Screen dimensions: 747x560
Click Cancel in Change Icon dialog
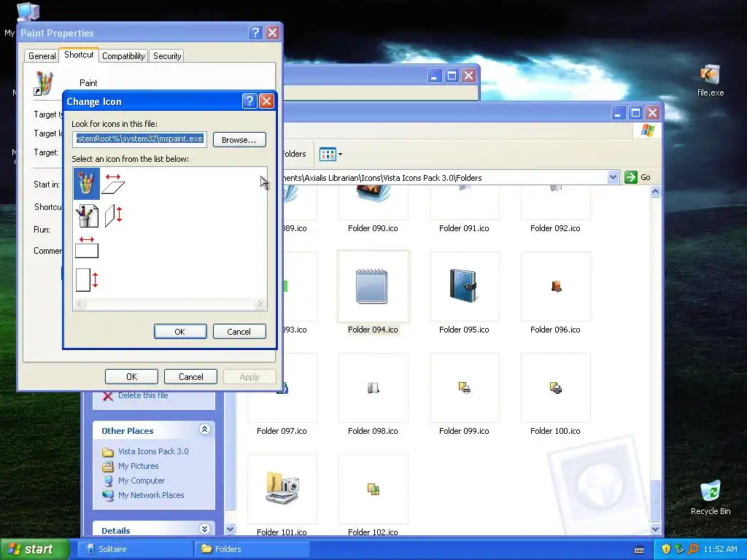click(x=239, y=332)
